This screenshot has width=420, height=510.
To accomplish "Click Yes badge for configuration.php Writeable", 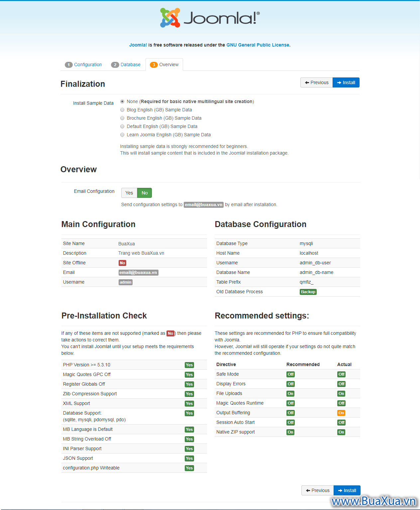I will (x=189, y=468).
